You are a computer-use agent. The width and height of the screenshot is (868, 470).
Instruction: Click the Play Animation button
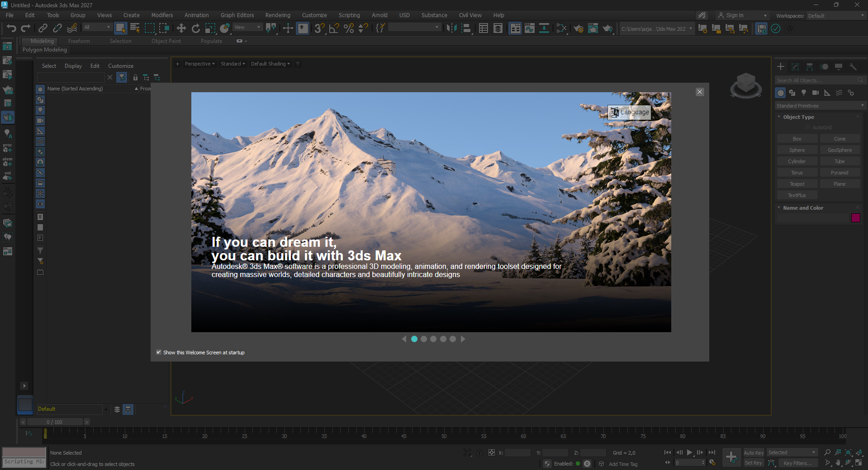point(690,452)
